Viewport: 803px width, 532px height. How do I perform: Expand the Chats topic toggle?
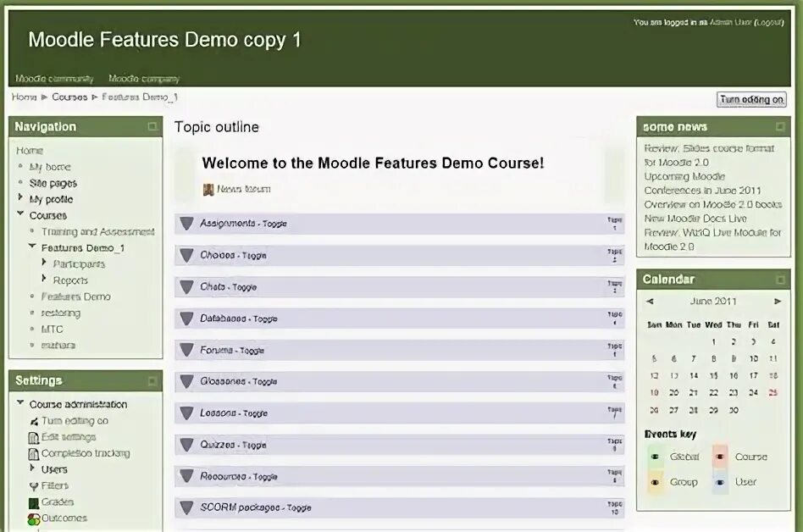(x=186, y=286)
